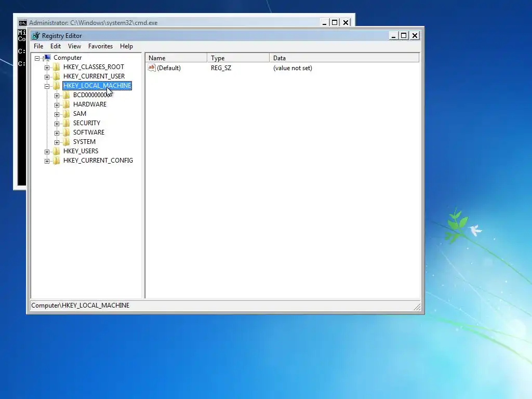The height and width of the screenshot is (399, 532).
Task: Select the BCD00000000 key label
Action: [x=92, y=95]
